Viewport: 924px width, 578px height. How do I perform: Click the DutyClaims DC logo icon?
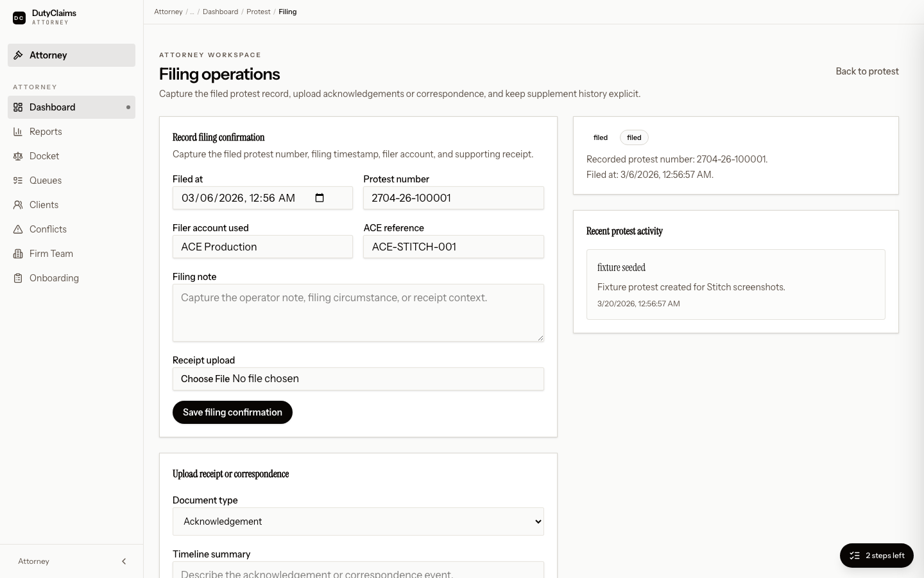(x=19, y=18)
